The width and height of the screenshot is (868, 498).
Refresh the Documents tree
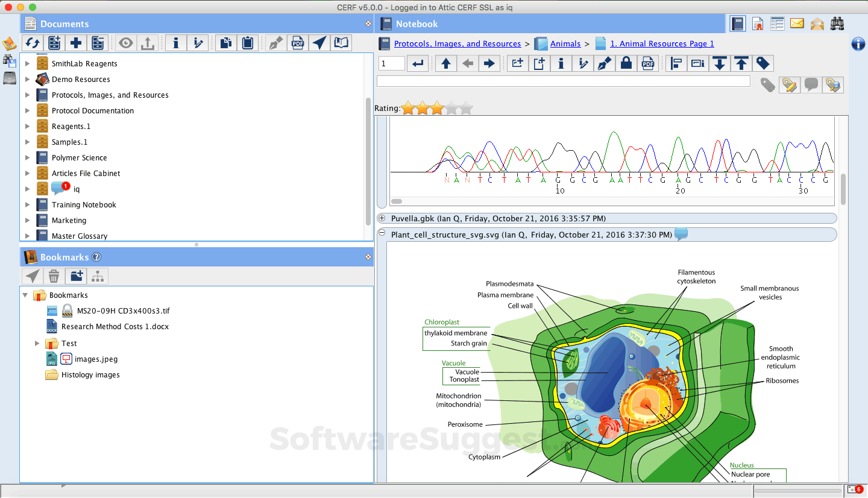pyautogui.click(x=31, y=43)
